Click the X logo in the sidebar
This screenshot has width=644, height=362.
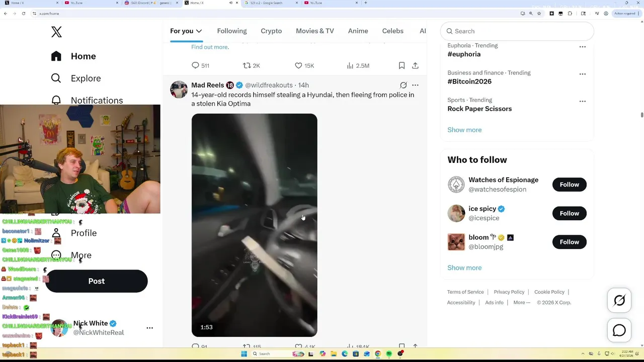coord(56,32)
